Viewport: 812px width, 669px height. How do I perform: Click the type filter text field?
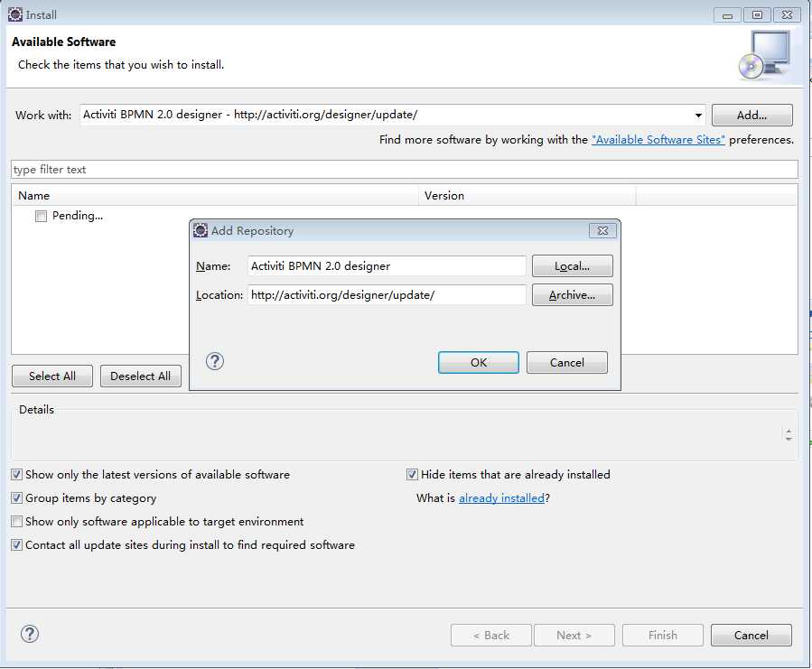(405, 170)
